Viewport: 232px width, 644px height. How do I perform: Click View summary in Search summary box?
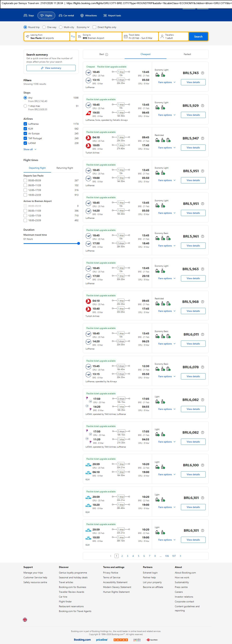coord(51,68)
